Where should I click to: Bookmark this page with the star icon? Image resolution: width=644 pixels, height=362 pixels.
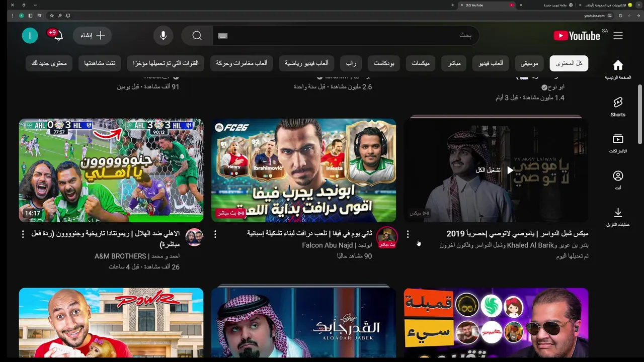pyautogui.click(x=51, y=16)
